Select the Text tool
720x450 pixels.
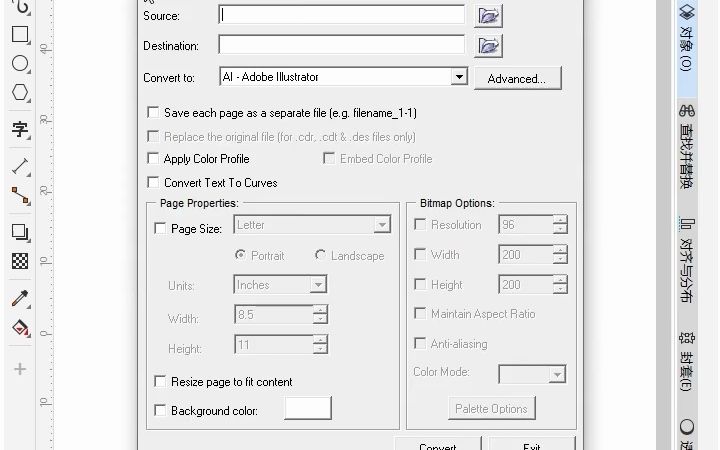[20, 129]
